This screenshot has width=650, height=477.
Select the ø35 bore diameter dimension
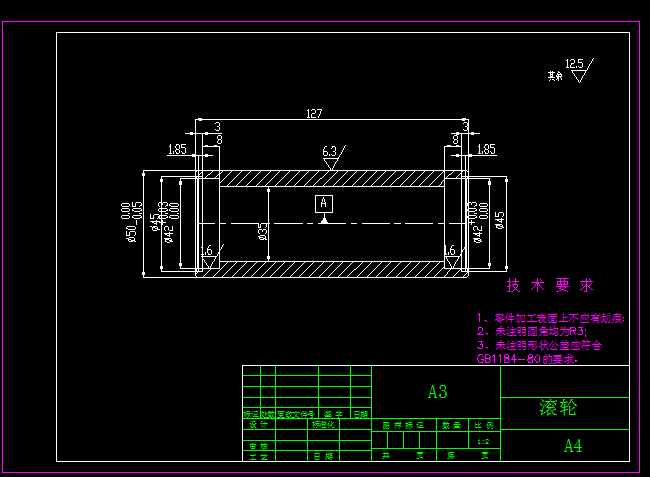tap(263, 231)
